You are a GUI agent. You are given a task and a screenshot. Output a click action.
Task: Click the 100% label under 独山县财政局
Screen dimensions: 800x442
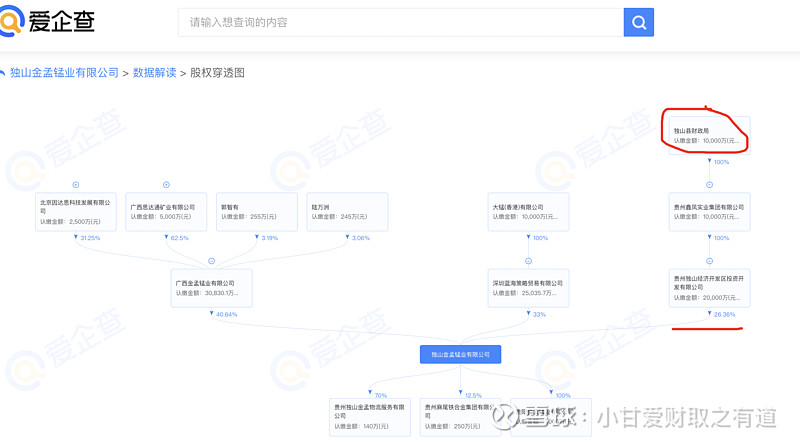coord(721,162)
